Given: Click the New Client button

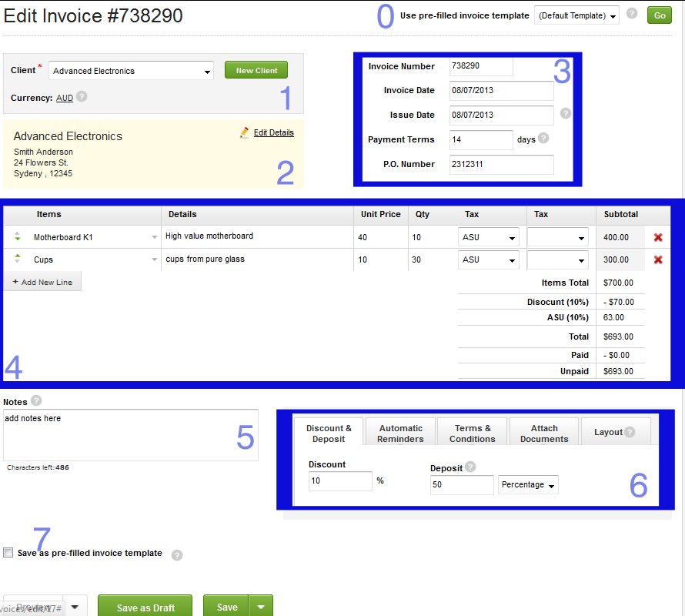Looking at the screenshot, I should click(x=256, y=70).
